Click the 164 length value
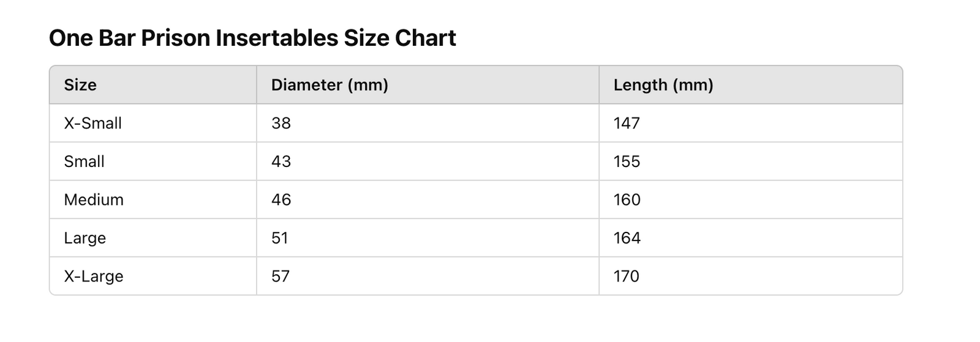 click(627, 238)
